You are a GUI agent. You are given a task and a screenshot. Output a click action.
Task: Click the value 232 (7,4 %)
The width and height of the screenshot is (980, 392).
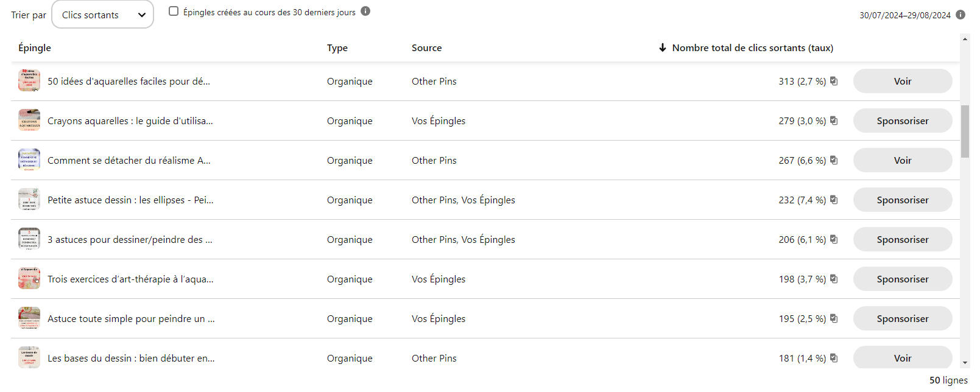802,200
